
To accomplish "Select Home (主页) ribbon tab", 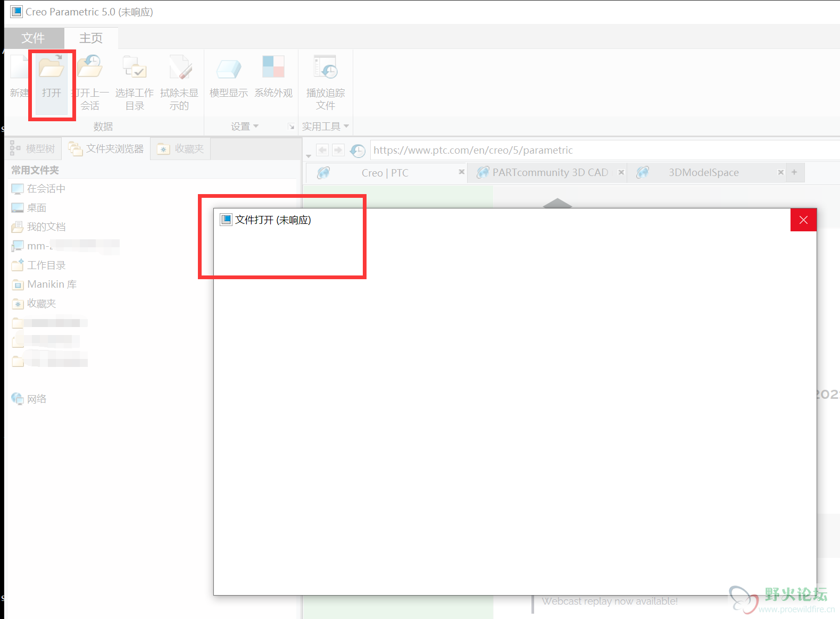I will pos(91,38).
